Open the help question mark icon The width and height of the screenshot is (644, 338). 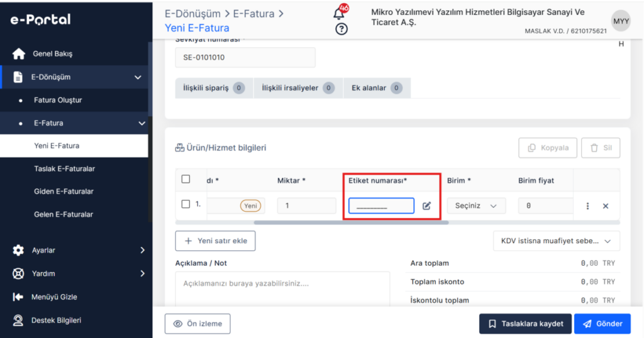(341, 29)
